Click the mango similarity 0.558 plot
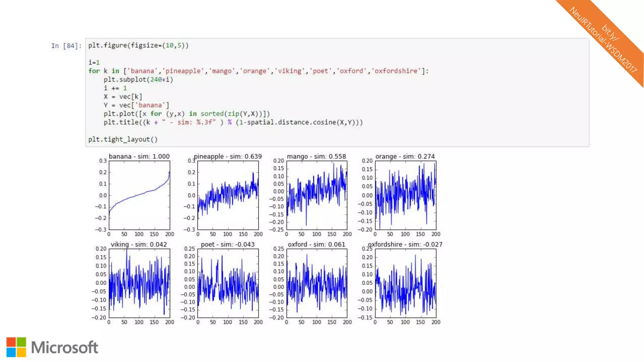This screenshot has width=644, height=362. pos(317,195)
